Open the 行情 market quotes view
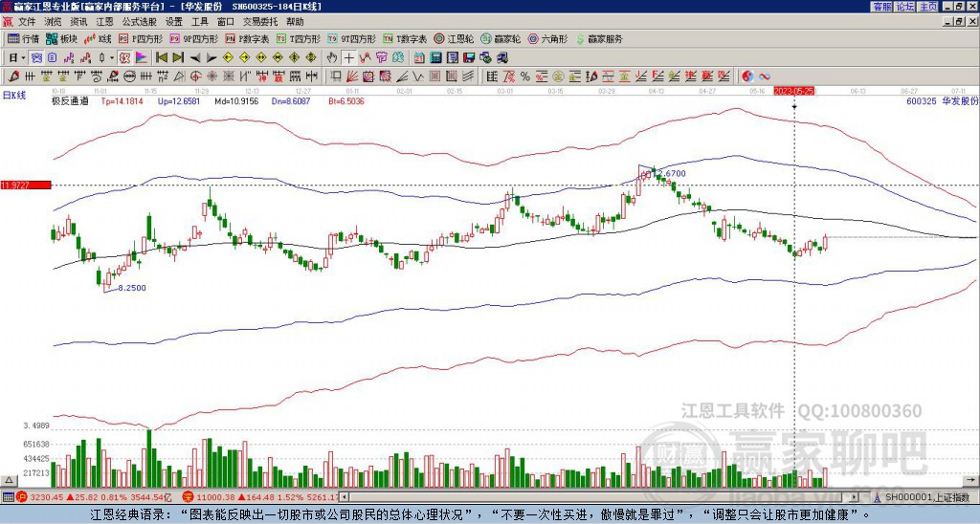The image size is (980, 524). coord(23,38)
